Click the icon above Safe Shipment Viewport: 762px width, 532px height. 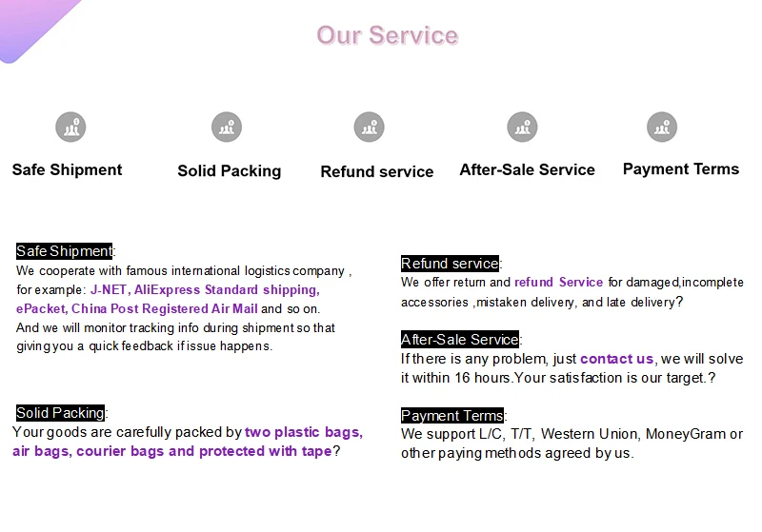pyautogui.click(x=70, y=128)
